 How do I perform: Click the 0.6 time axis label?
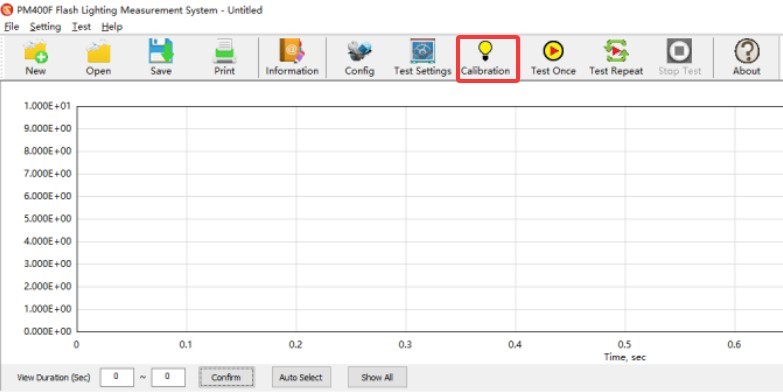tap(734, 345)
